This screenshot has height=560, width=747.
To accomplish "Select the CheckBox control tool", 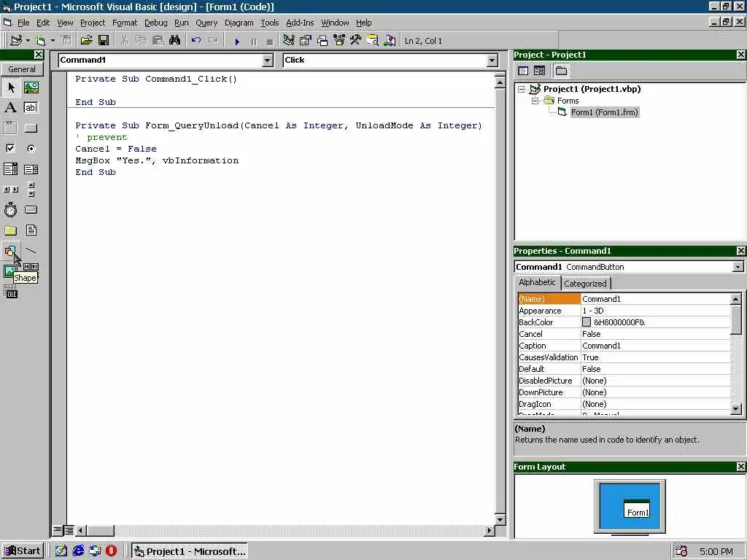I will coord(10,148).
